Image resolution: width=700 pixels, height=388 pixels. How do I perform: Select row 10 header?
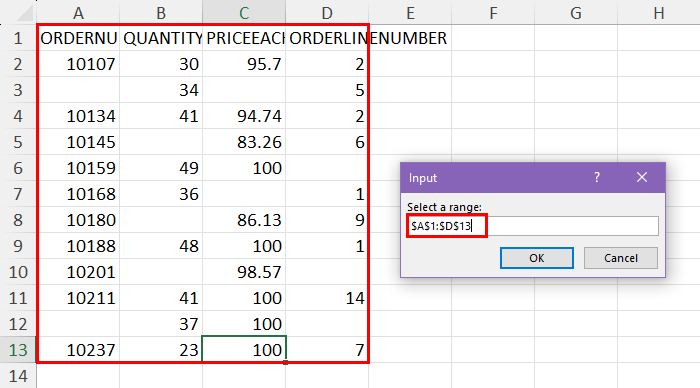tap(18, 272)
